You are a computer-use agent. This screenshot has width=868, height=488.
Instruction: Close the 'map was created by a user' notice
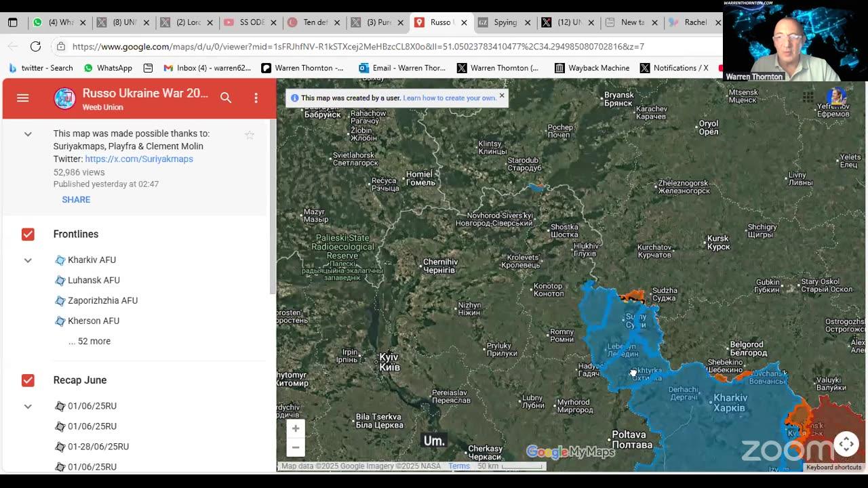[x=502, y=96]
